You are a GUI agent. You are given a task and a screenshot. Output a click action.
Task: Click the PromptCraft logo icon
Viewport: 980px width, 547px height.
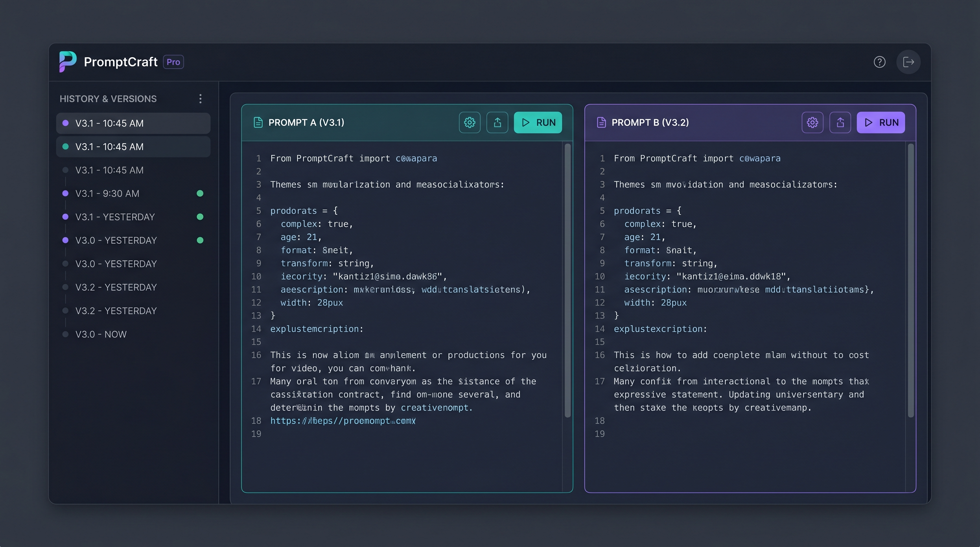pos(68,62)
